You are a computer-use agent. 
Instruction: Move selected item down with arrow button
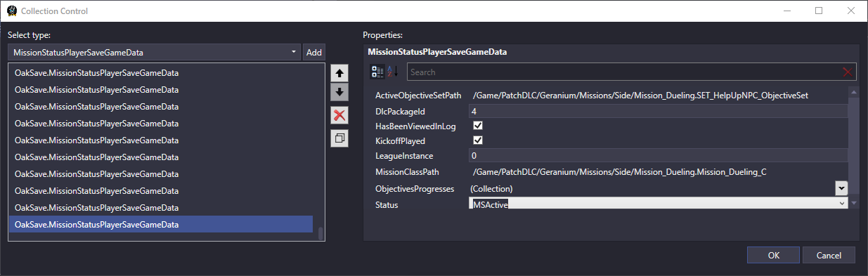[340, 92]
